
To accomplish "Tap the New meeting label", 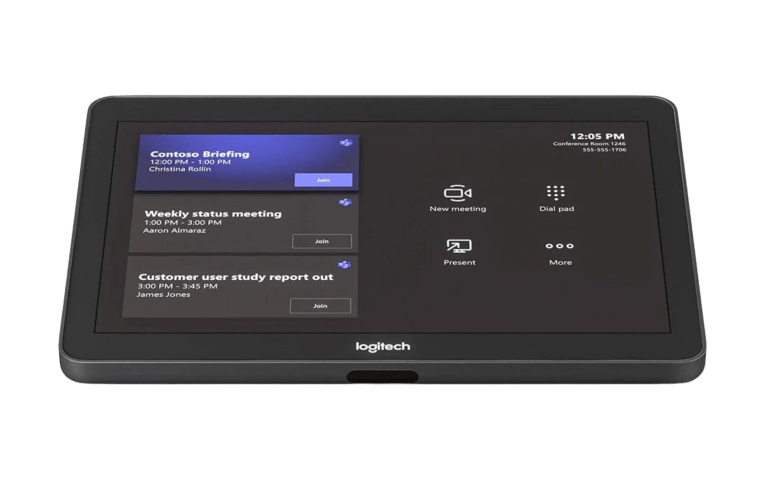I will tap(458, 209).
